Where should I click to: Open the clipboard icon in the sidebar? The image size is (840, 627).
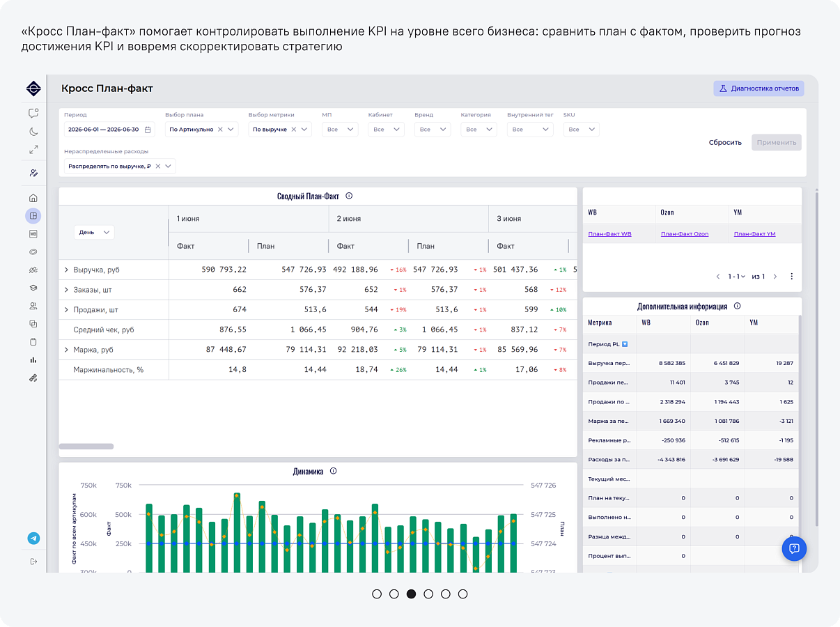(33, 342)
